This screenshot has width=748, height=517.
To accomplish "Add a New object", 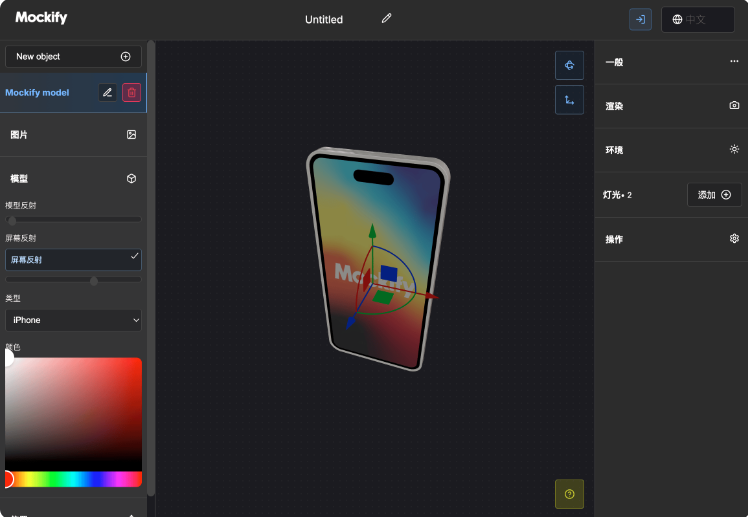I will tap(73, 56).
